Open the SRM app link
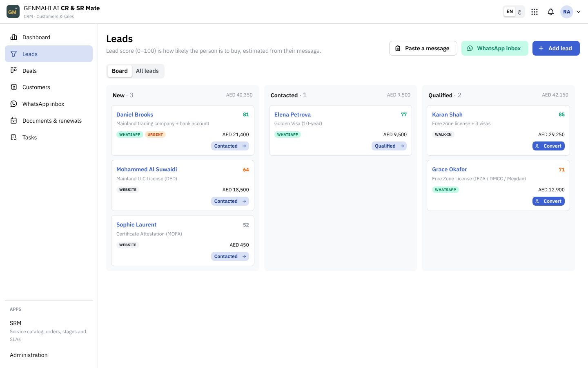Image resolution: width=588 pixels, height=368 pixels. coord(49,331)
